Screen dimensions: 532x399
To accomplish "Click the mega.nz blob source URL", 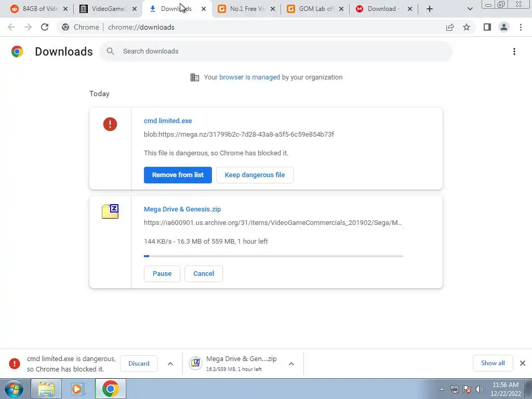I will [239, 135].
